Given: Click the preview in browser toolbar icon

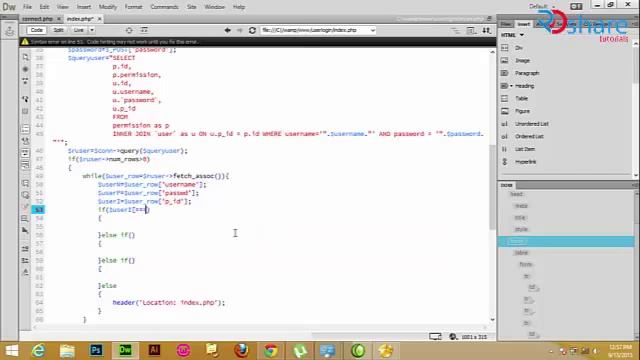Looking at the screenshot, I should pyautogui.click(x=471, y=30).
